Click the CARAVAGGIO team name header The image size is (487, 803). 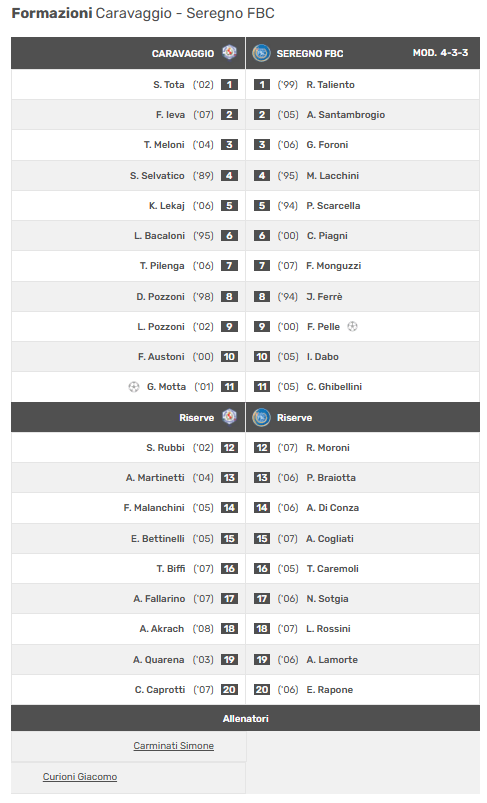183,53
